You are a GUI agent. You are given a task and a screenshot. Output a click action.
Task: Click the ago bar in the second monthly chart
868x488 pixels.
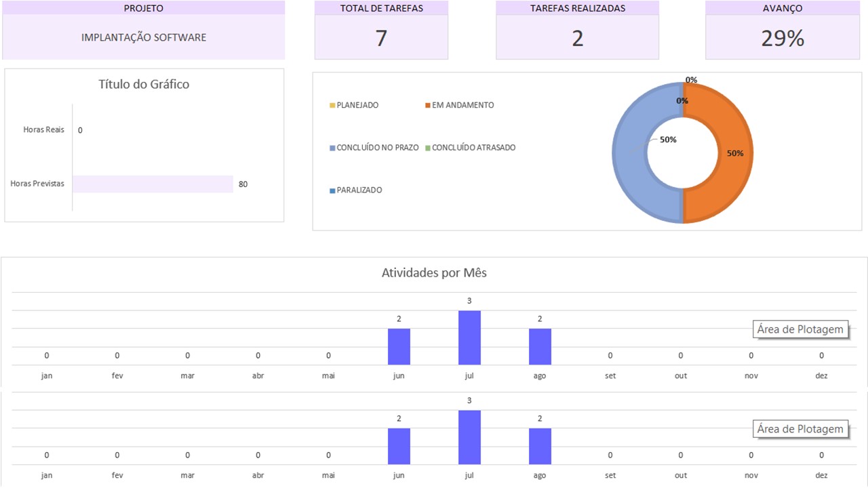coord(540,446)
